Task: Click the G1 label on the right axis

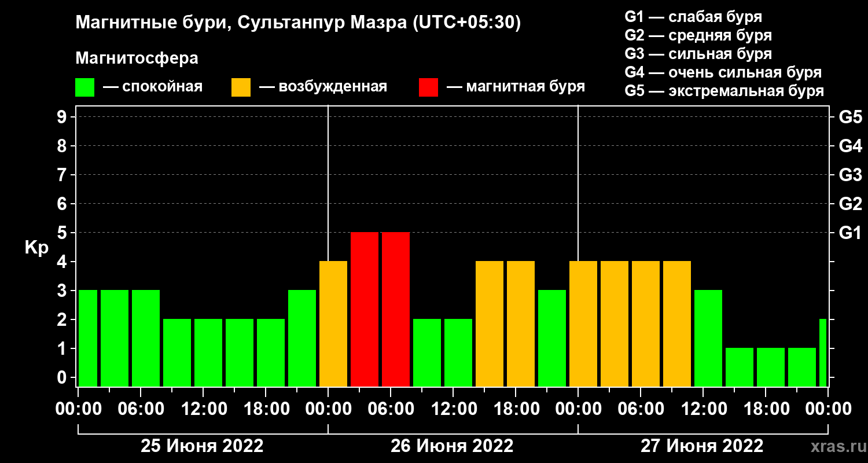Action: click(850, 233)
